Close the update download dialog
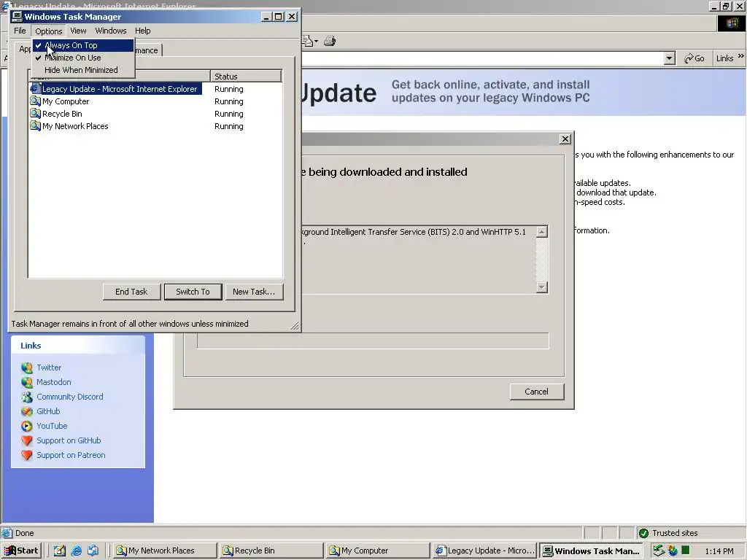This screenshot has height=560, width=747. tap(565, 139)
